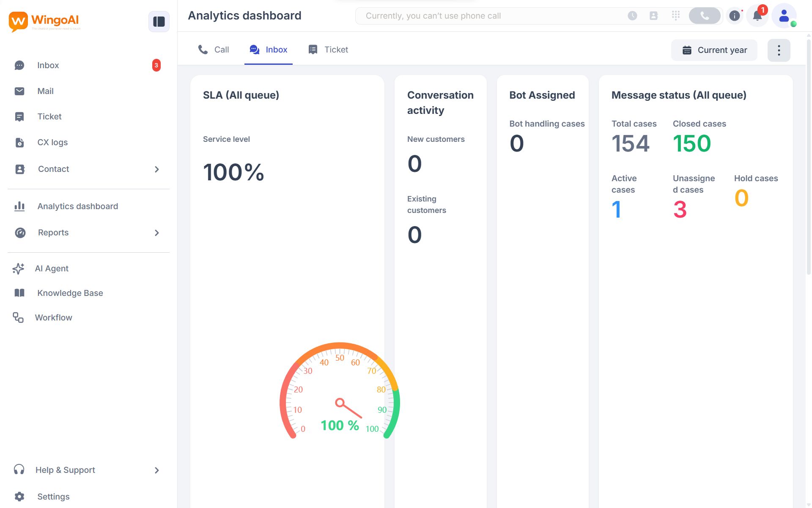Toggle the sidebar collapse button

click(159, 22)
